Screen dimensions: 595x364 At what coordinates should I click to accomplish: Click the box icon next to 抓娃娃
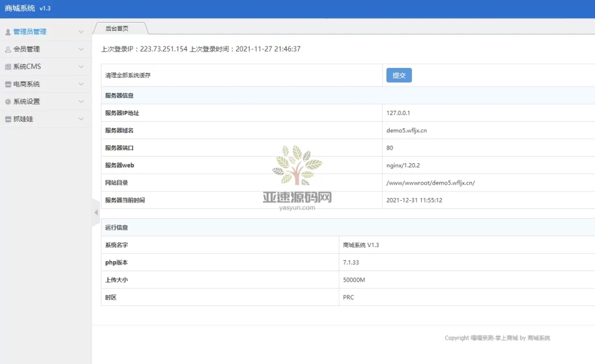point(8,118)
